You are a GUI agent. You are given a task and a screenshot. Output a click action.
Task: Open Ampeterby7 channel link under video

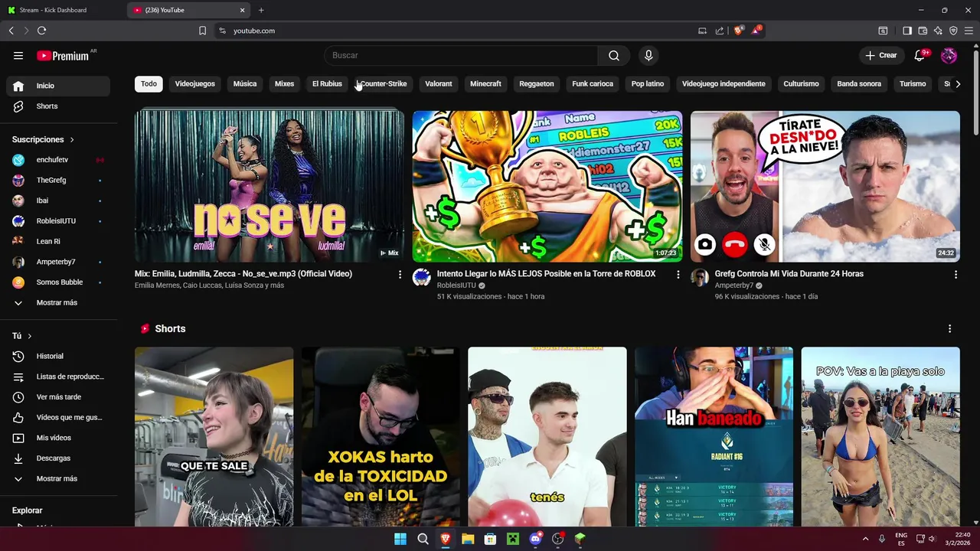[x=734, y=285]
